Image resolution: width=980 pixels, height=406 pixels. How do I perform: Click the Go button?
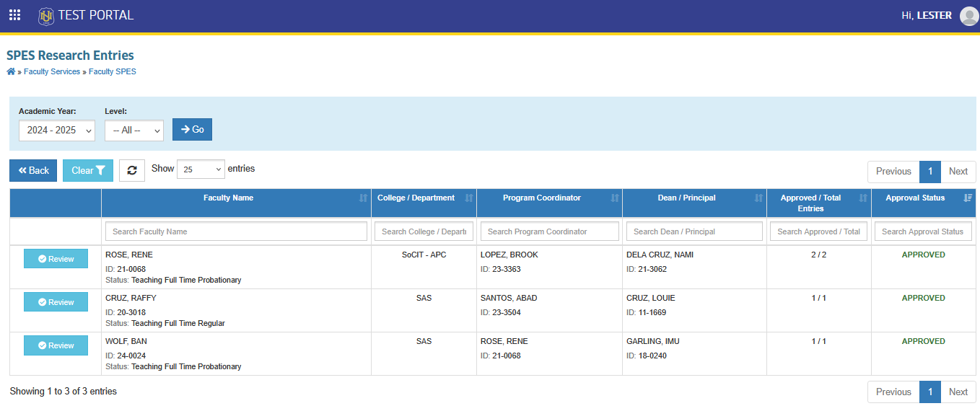[192, 129]
